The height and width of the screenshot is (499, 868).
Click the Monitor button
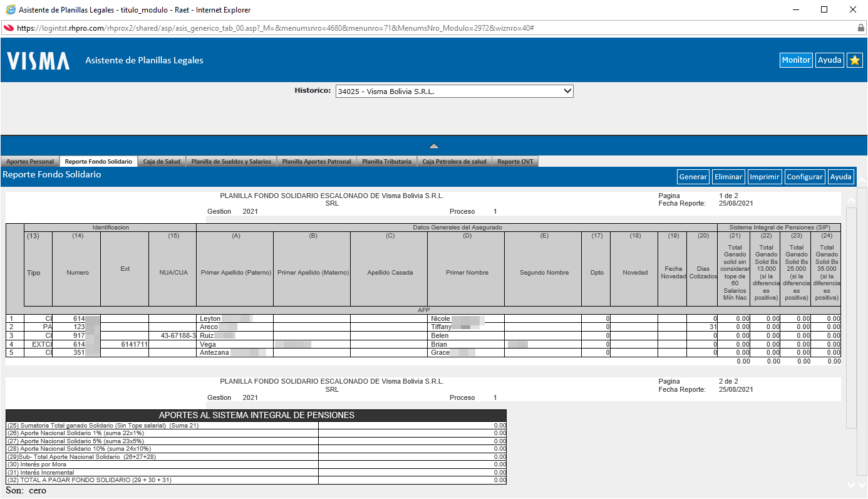[796, 60]
